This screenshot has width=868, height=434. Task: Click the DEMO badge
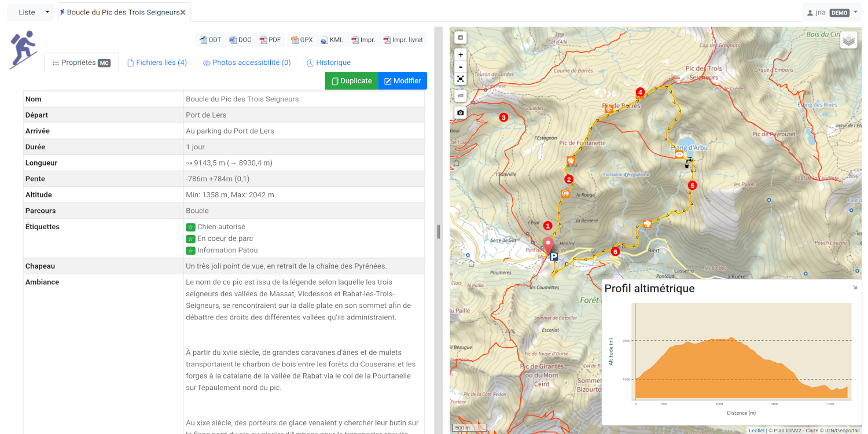click(839, 12)
